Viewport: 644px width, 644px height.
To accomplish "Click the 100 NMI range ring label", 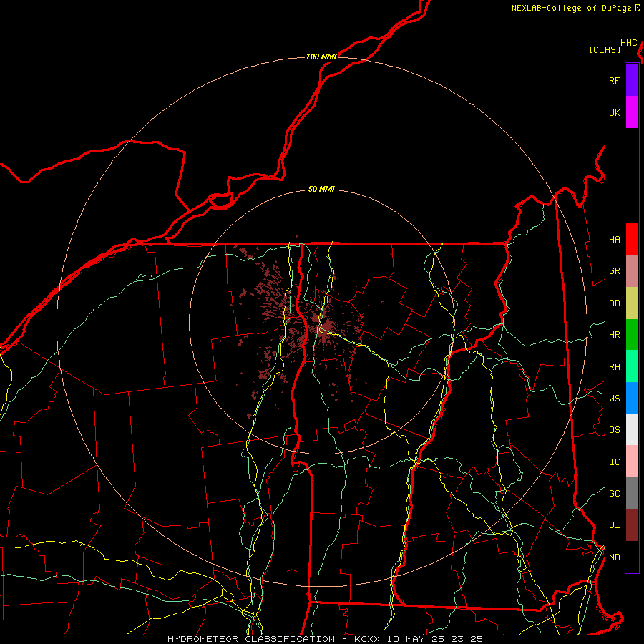I will click(x=321, y=57).
